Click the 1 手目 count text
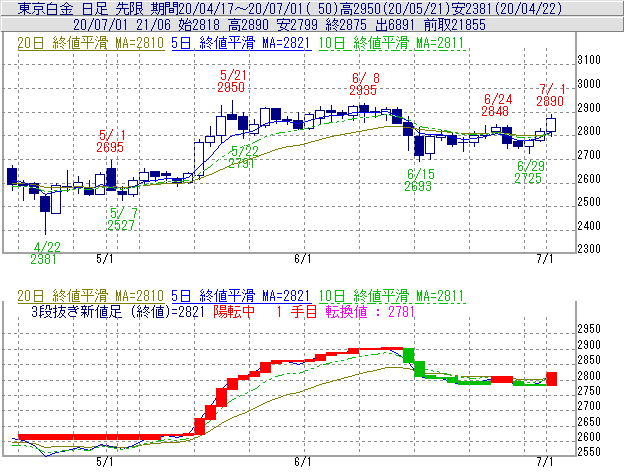 point(296,312)
